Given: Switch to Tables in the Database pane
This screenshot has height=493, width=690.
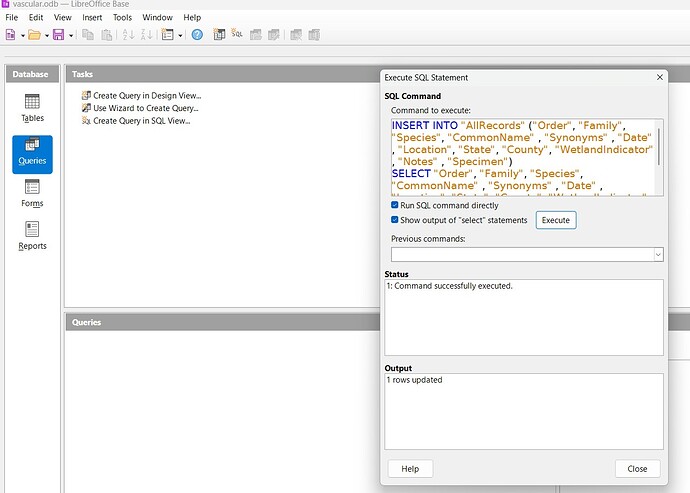Looking at the screenshot, I should (x=32, y=107).
